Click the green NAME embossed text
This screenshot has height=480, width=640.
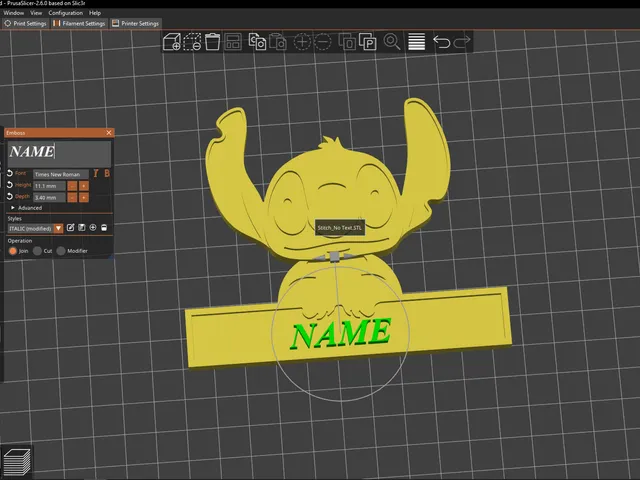click(340, 333)
